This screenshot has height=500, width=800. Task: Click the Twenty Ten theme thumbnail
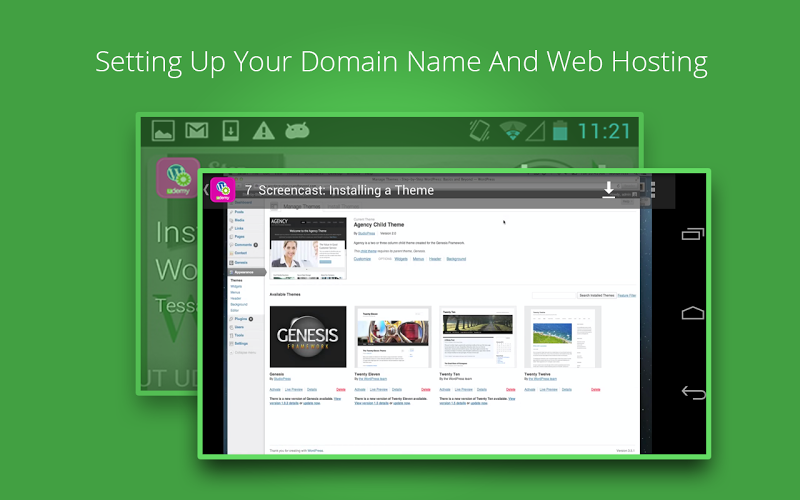click(x=478, y=336)
